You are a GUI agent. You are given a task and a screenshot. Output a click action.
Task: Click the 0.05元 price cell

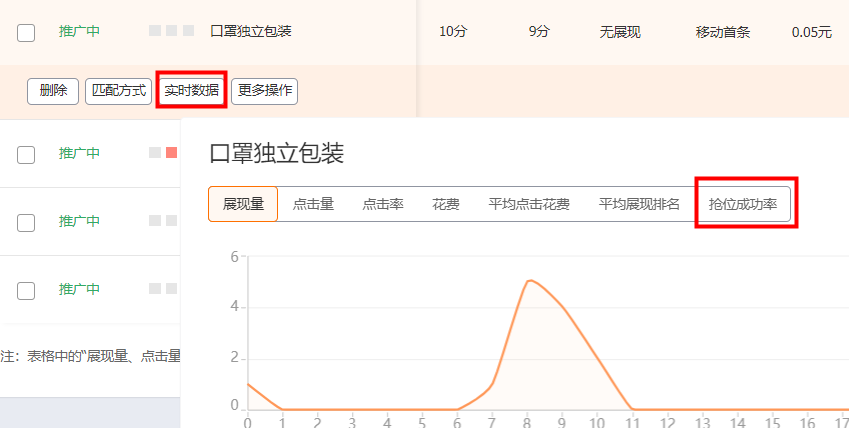pos(812,33)
